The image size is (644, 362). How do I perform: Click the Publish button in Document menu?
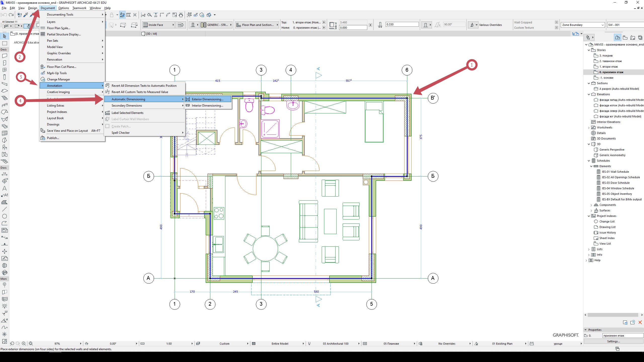53,138
